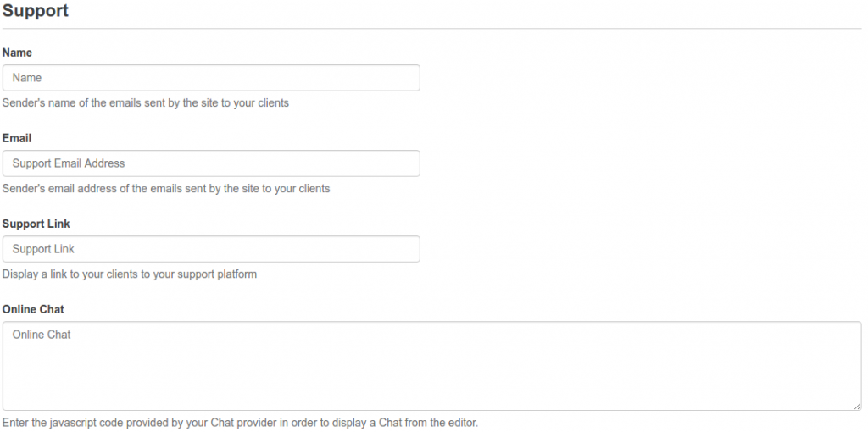Focus the Support Email Address field
The width and height of the screenshot is (868, 432).
pyautogui.click(x=211, y=163)
